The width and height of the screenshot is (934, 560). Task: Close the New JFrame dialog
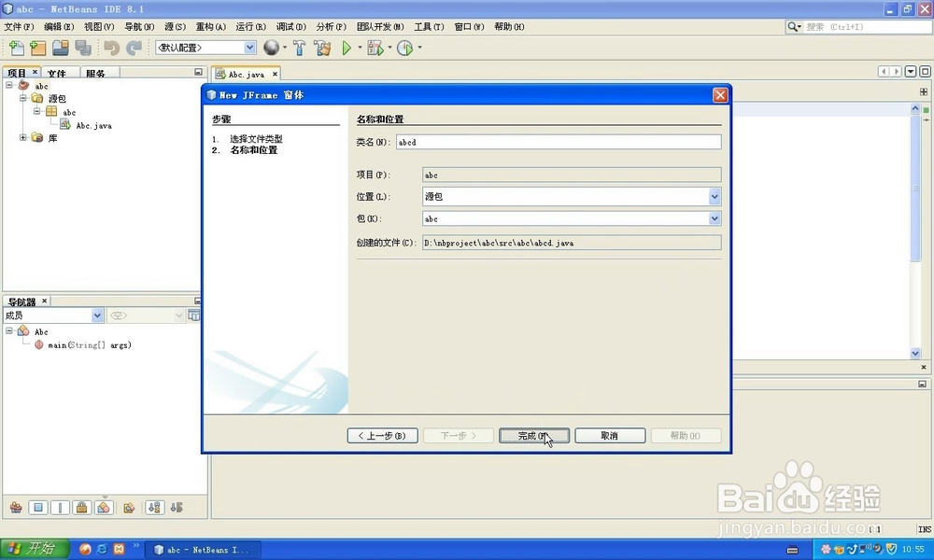(x=720, y=95)
